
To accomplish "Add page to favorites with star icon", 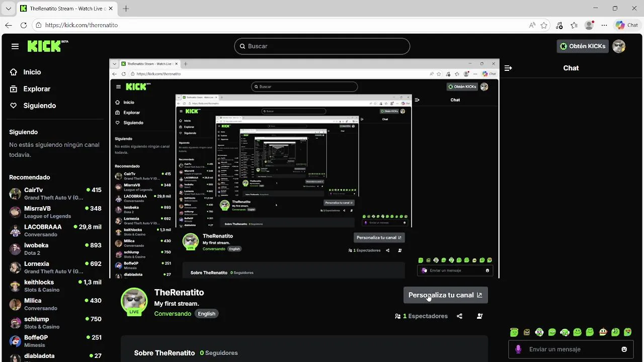I will [544, 25].
